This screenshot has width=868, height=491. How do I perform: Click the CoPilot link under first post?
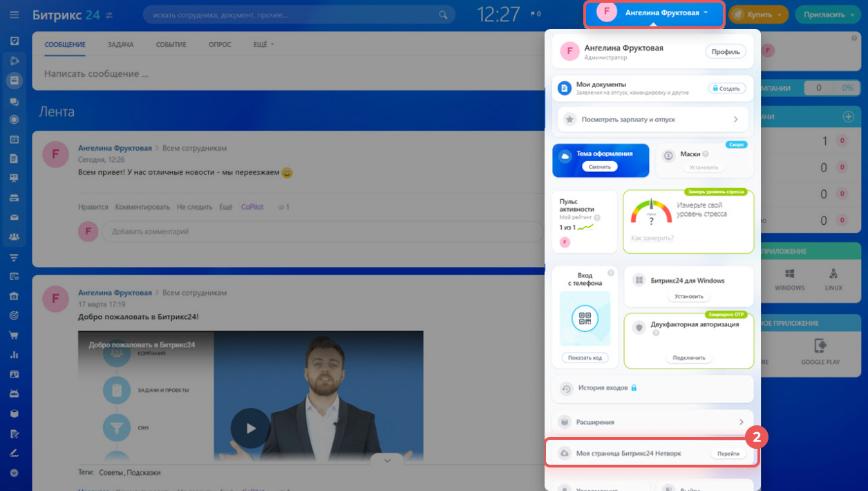point(252,207)
